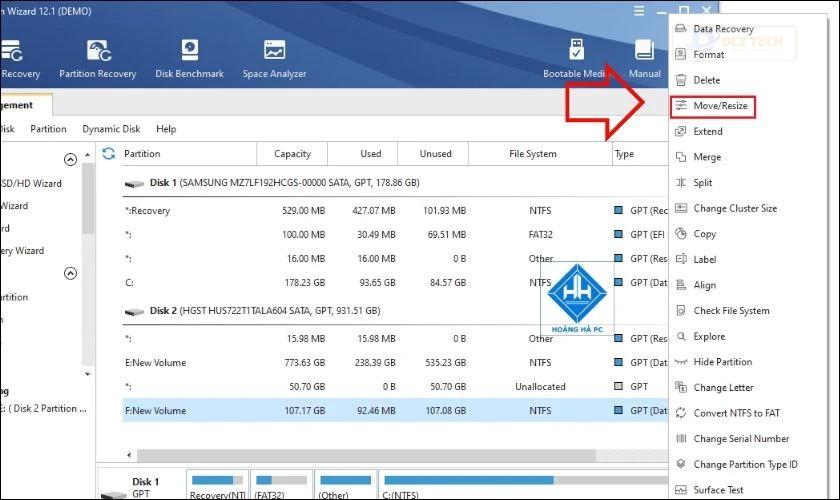Launch the Disk Benchmark tool
Viewport: 840px width, 500px height.
click(189, 59)
